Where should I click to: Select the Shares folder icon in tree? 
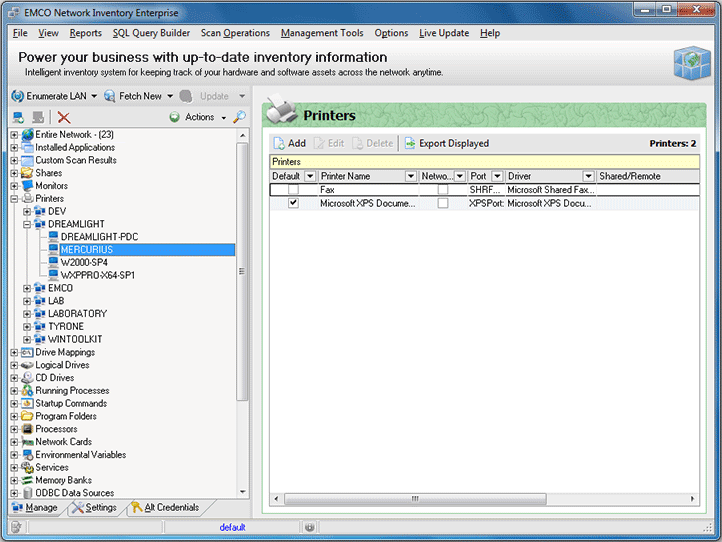27,173
